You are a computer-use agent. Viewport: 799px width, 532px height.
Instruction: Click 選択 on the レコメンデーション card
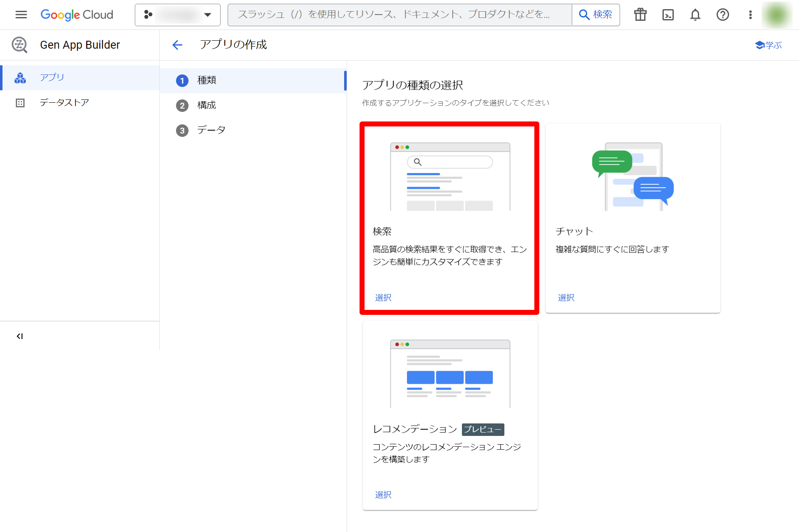tap(383, 495)
